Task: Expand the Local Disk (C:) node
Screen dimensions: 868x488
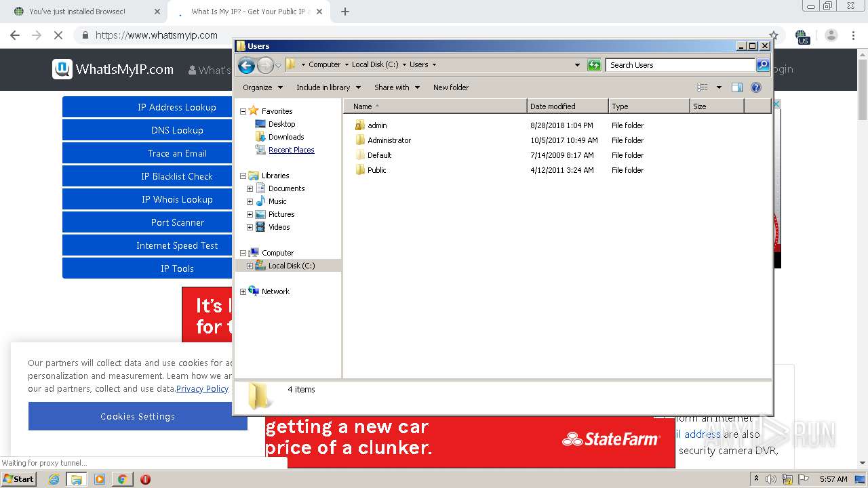Action: point(250,266)
